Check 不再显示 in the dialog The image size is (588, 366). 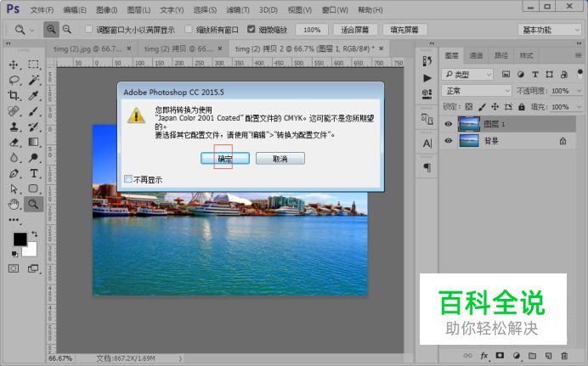[x=128, y=179]
